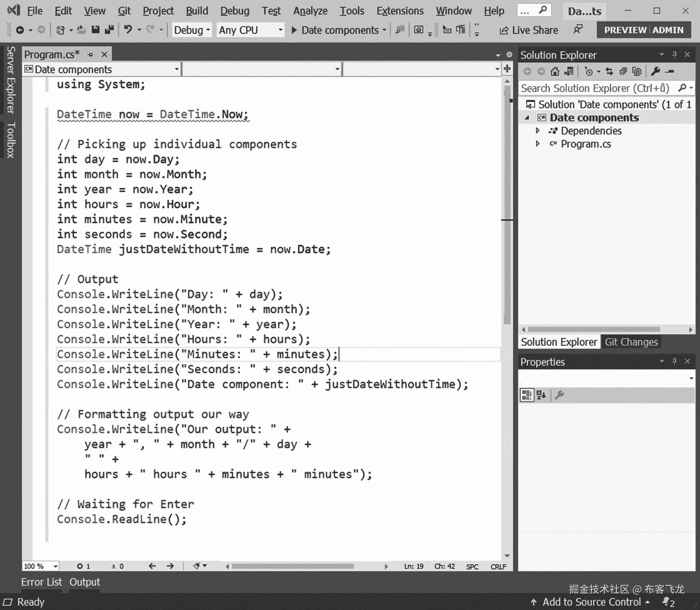700x610 pixels.
Task: Click the Navigate Backward toolbar arrow
Action: point(19,30)
